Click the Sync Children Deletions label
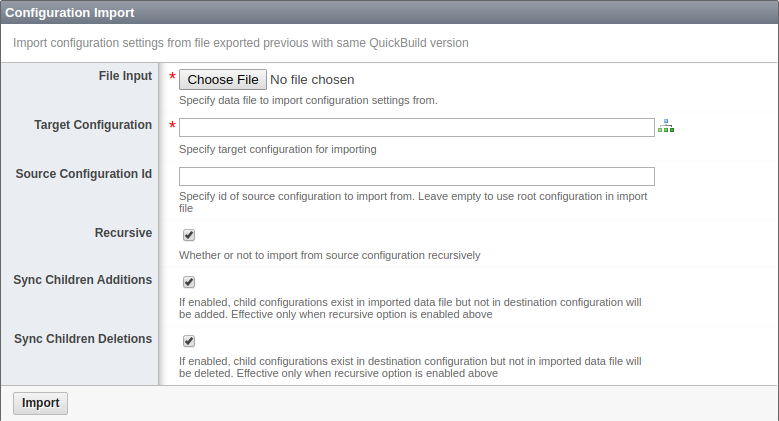Image resolution: width=779 pixels, height=421 pixels. pyautogui.click(x=83, y=338)
